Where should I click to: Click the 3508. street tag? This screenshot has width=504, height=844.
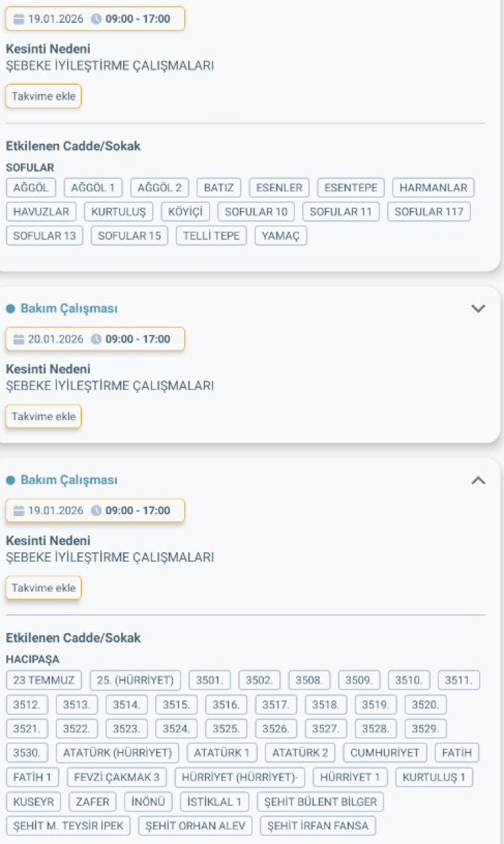[x=310, y=680]
